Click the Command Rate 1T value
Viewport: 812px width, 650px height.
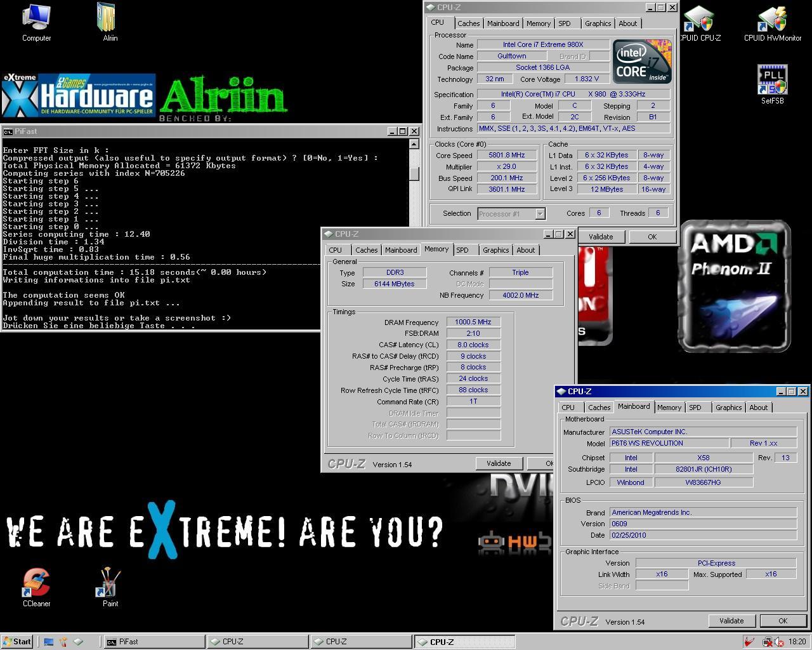tap(473, 402)
